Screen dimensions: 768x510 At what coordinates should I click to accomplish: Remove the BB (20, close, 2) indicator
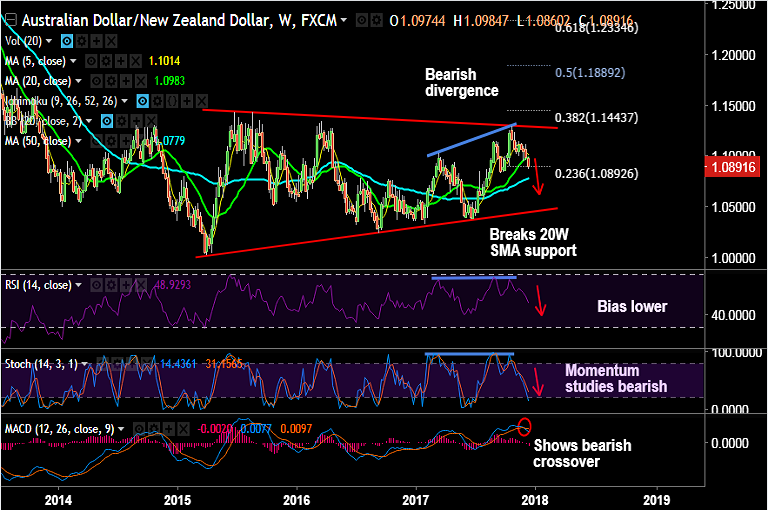click(151, 121)
